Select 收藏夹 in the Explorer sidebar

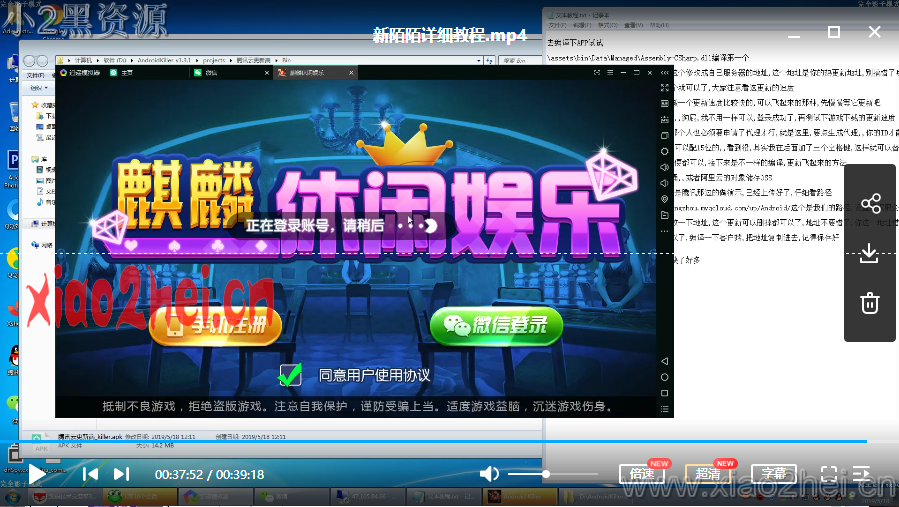44,105
